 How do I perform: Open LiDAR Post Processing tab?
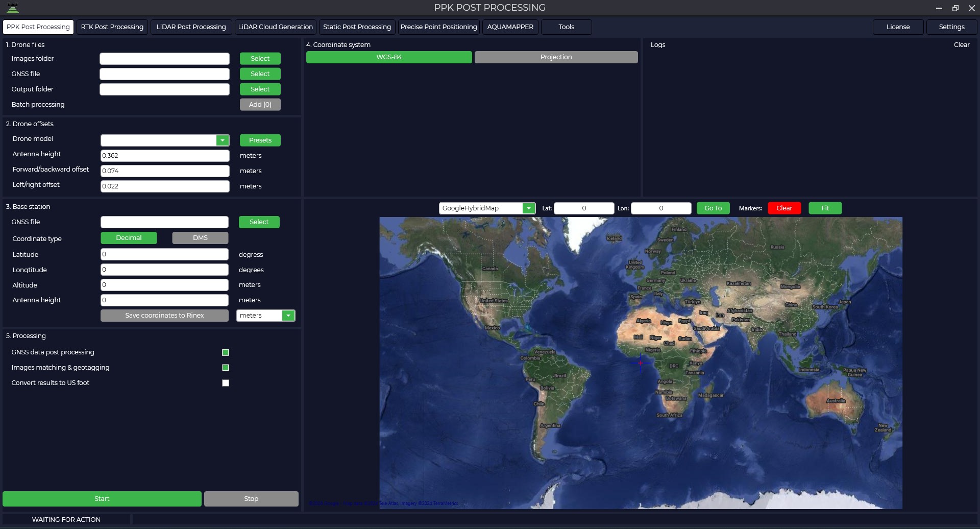191,27
